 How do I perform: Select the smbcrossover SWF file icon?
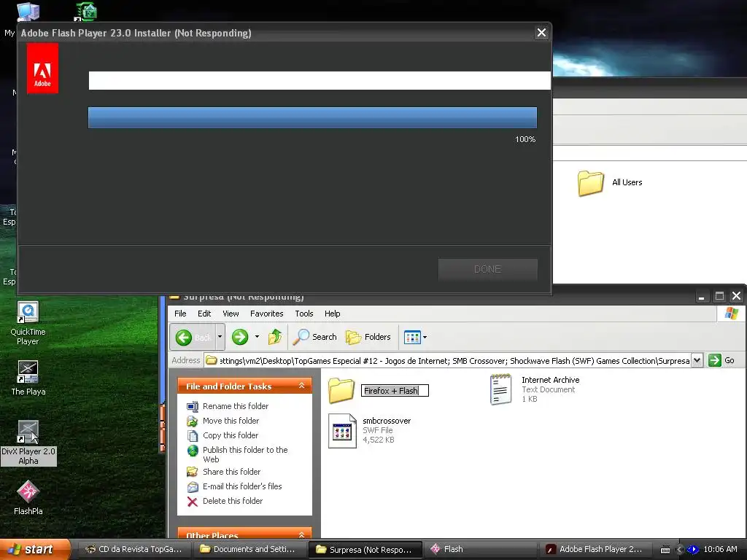pyautogui.click(x=342, y=431)
